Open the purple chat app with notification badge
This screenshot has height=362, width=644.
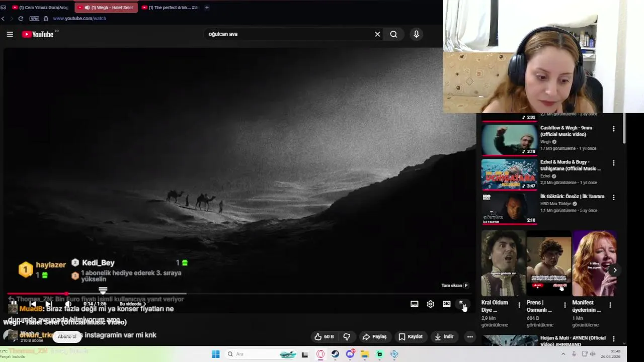[350, 354]
